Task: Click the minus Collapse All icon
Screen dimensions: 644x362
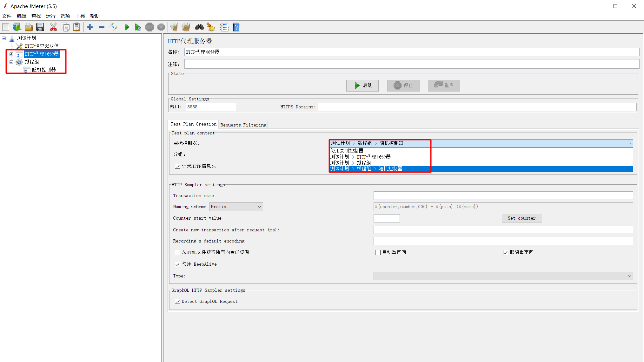Action: click(x=102, y=27)
